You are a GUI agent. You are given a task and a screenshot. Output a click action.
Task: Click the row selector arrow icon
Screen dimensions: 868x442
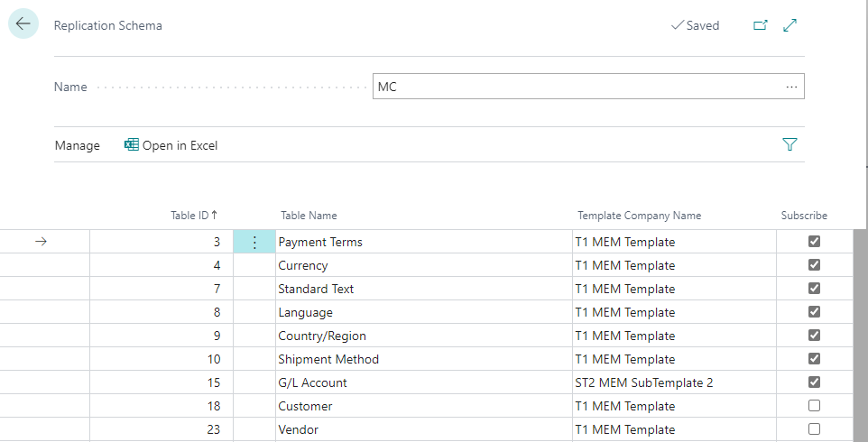40,242
